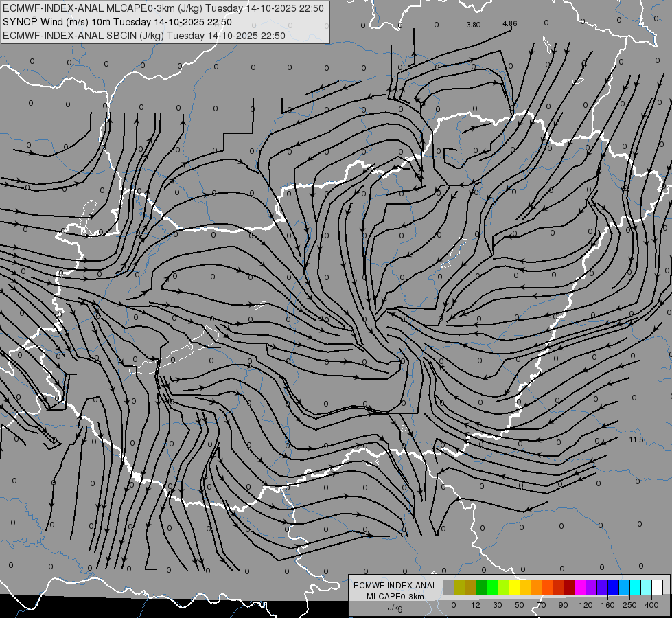Click the '11.5' wind value label
Image resolution: width=672 pixels, height=618 pixels.
(x=636, y=439)
